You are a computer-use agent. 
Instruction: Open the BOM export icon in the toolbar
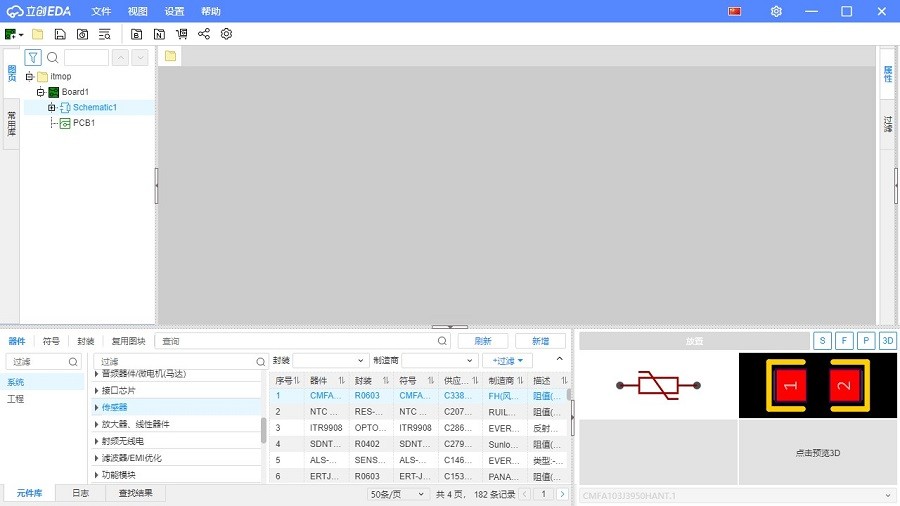pos(135,34)
